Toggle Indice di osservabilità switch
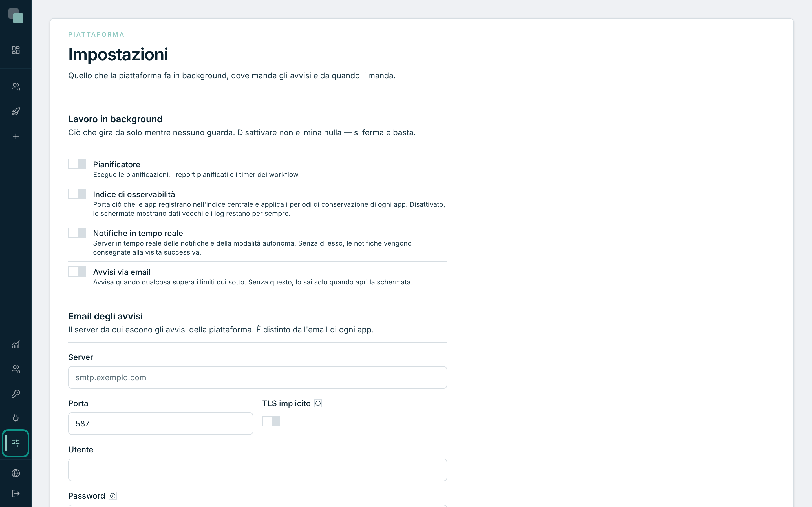 coord(77,194)
